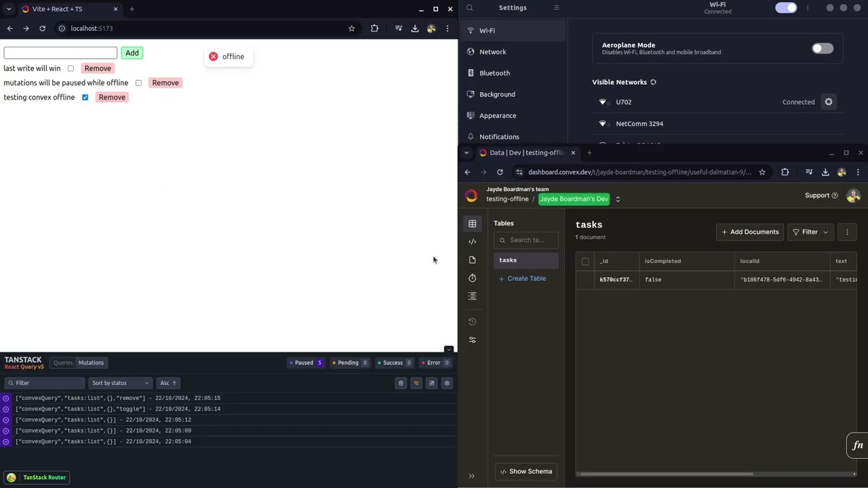Collapse the devtools panel with the chevron handle
The image size is (868, 488).
pos(448,350)
